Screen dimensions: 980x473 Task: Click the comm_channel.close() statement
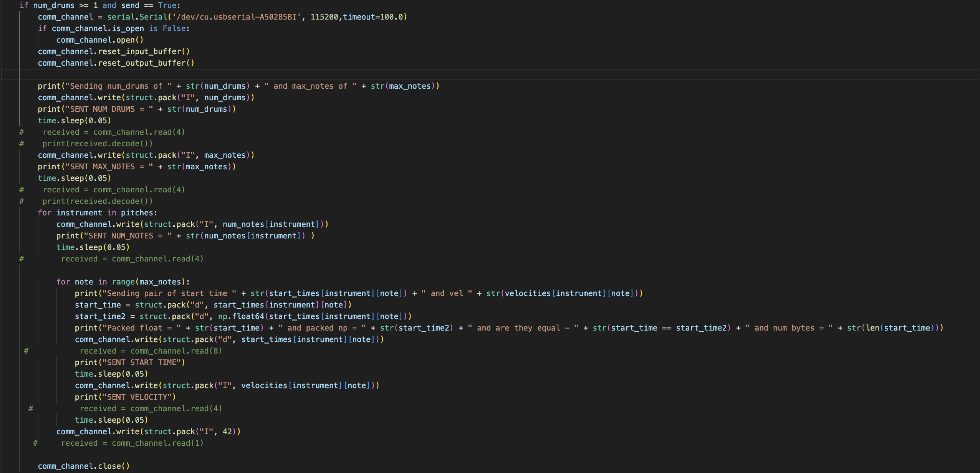84,466
